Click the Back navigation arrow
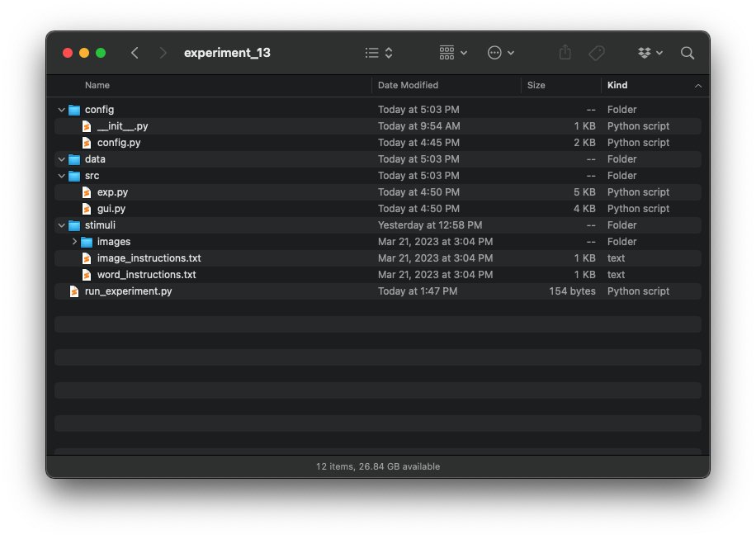Viewport: 756px width, 539px height. [135, 53]
